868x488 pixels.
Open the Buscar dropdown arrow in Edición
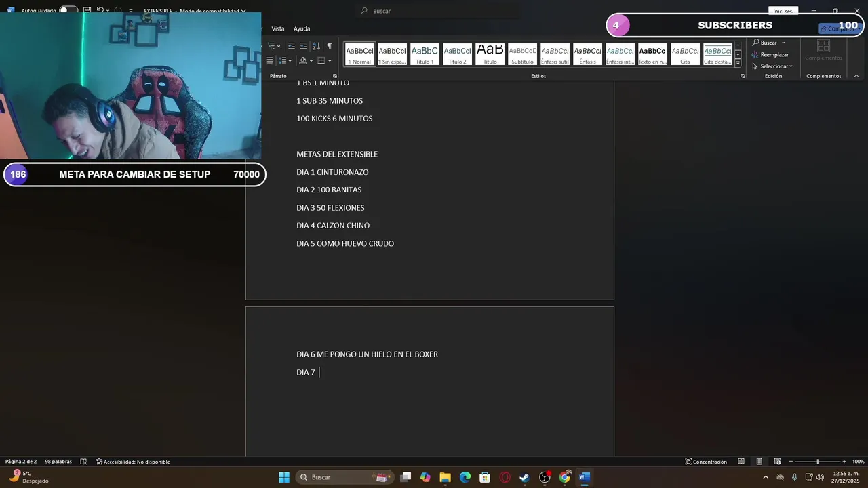pos(784,43)
